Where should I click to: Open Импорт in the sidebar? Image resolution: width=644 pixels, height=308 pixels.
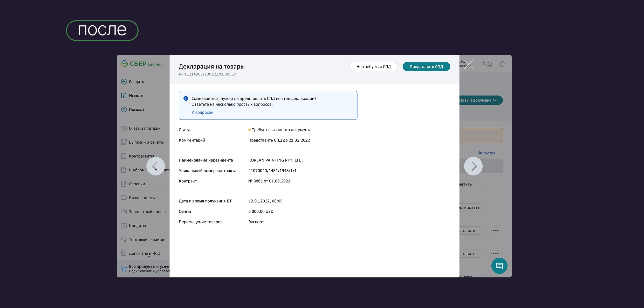point(136,96)
